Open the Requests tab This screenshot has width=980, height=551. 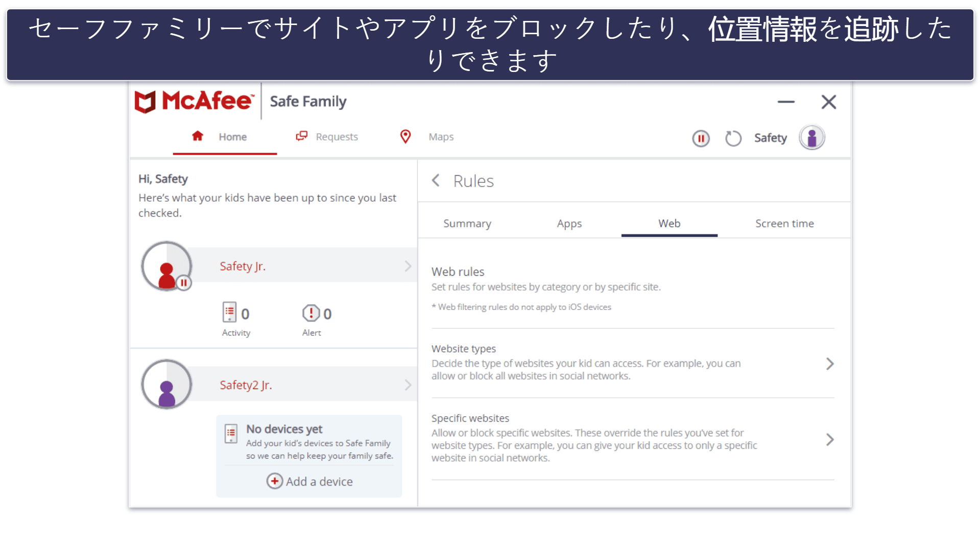327,137
